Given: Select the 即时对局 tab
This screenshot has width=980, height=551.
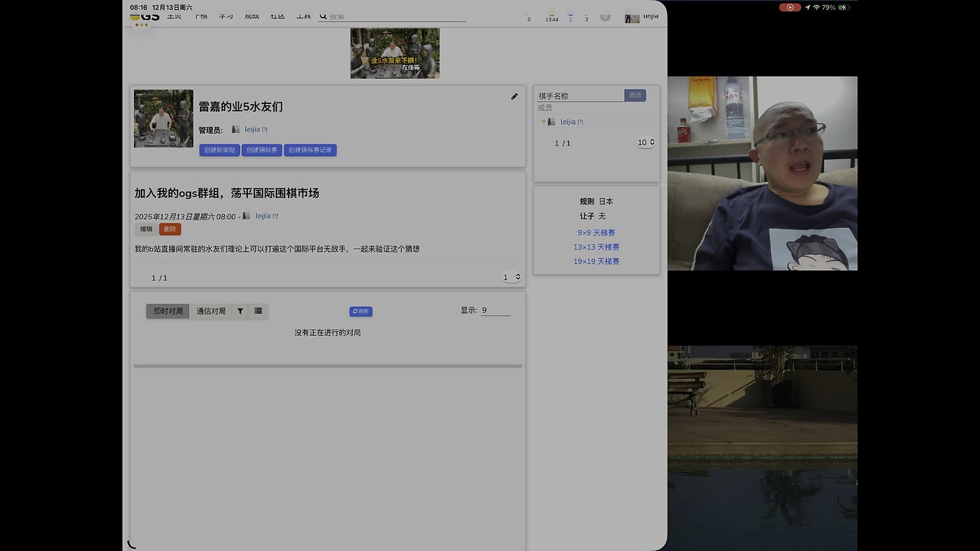Looking at the screenshot, I should pos(168,311).
